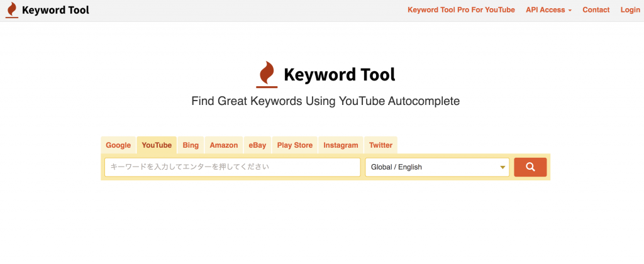Expand the API Access menu
Viewport: 644px width, 264px height.
548,10
